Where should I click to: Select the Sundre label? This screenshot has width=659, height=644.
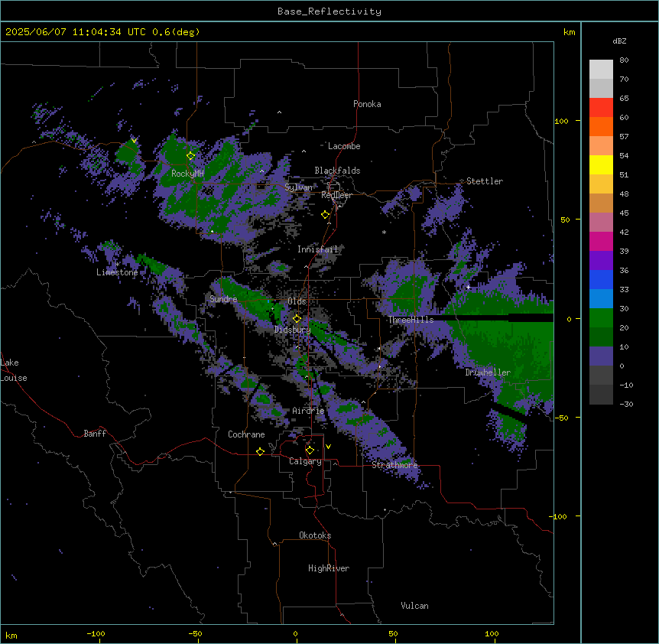point(223,299)
